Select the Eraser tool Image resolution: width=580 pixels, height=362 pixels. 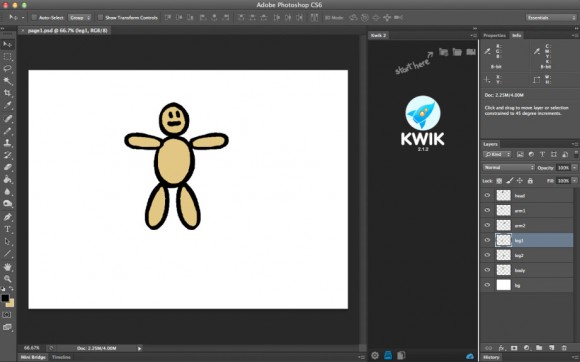[x=7, y=167]
